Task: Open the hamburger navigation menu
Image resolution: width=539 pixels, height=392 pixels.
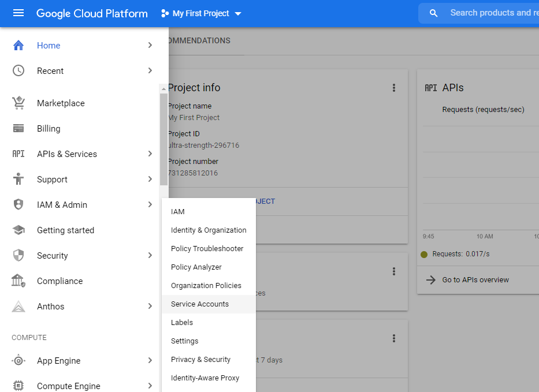Action: 18,13
